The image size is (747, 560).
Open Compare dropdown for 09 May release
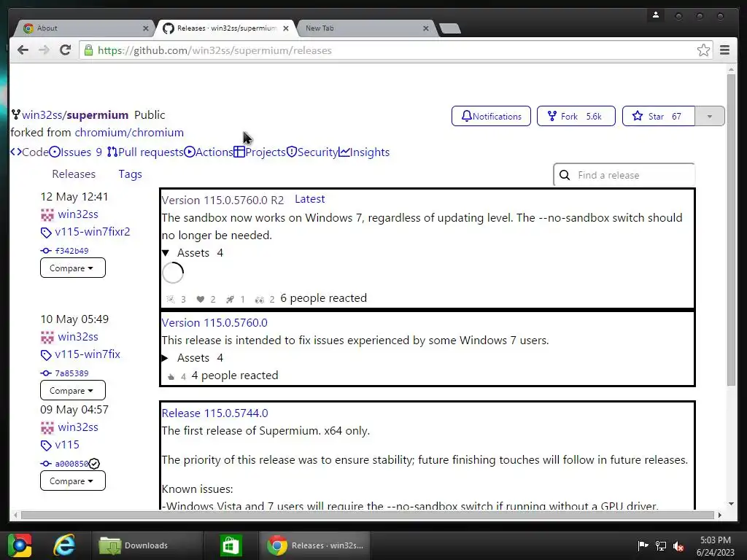tap(72, 481)
